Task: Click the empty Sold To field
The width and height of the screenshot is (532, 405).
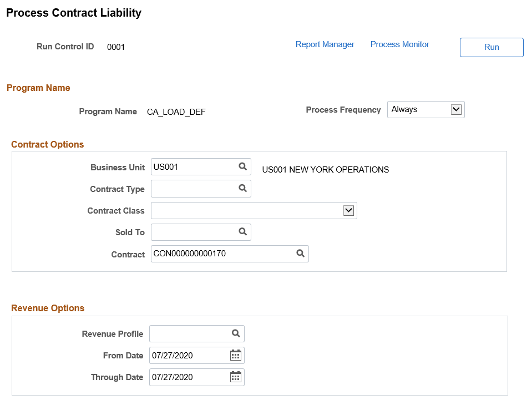Action: [x=191, y=232]
